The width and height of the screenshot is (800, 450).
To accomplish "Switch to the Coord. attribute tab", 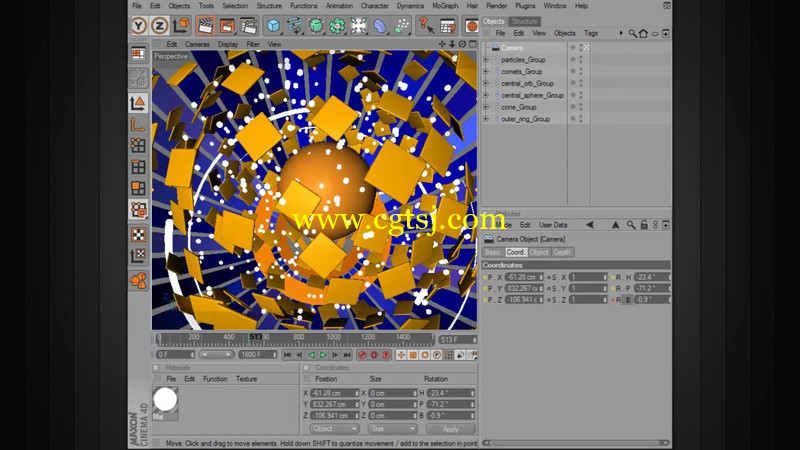I will 515,253.
